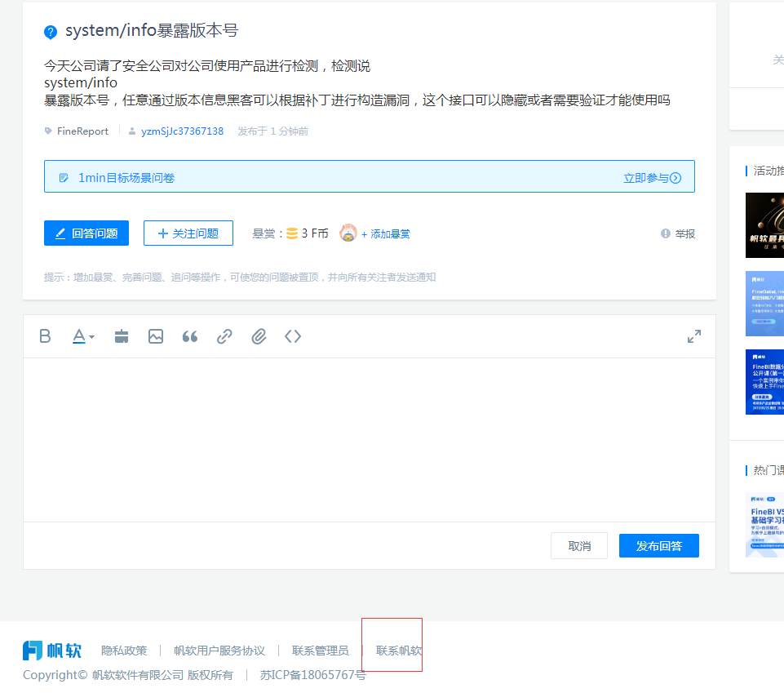
Task: Submit with 发布回答 button
Action: point(659,545)
